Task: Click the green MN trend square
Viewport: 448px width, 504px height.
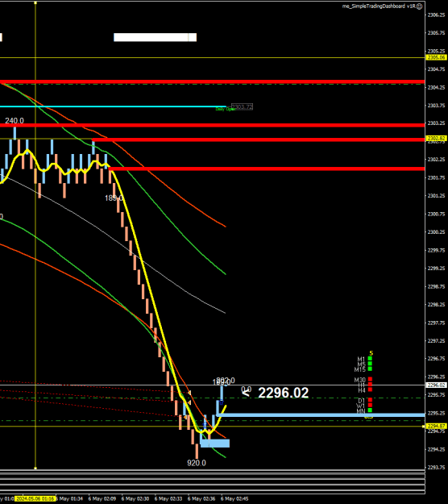Action: 370,410
